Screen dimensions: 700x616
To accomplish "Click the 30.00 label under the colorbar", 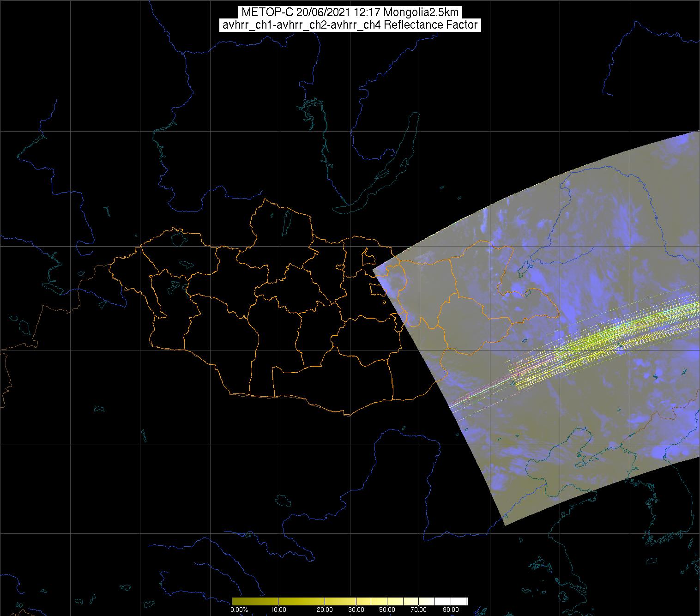I will point(356,610).
